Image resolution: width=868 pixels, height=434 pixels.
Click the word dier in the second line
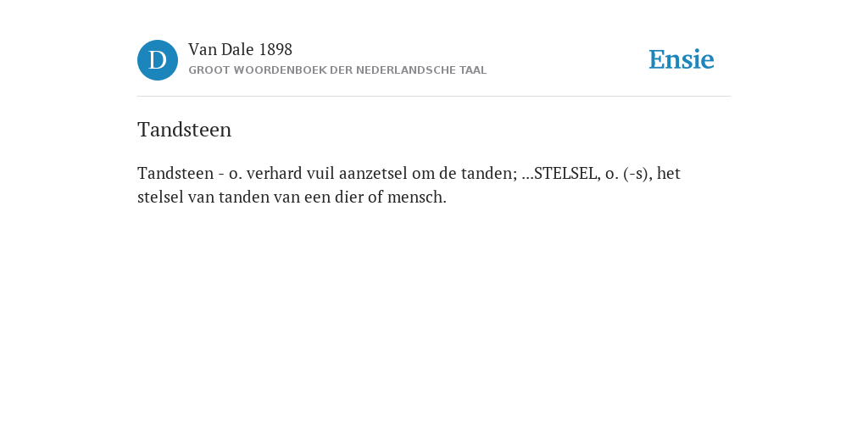pos(349,197)
